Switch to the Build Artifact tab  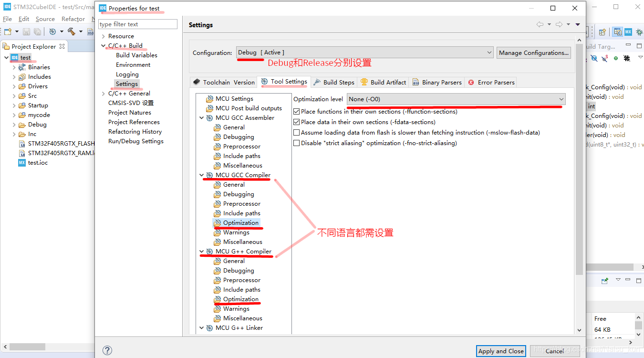click(383, 82)
